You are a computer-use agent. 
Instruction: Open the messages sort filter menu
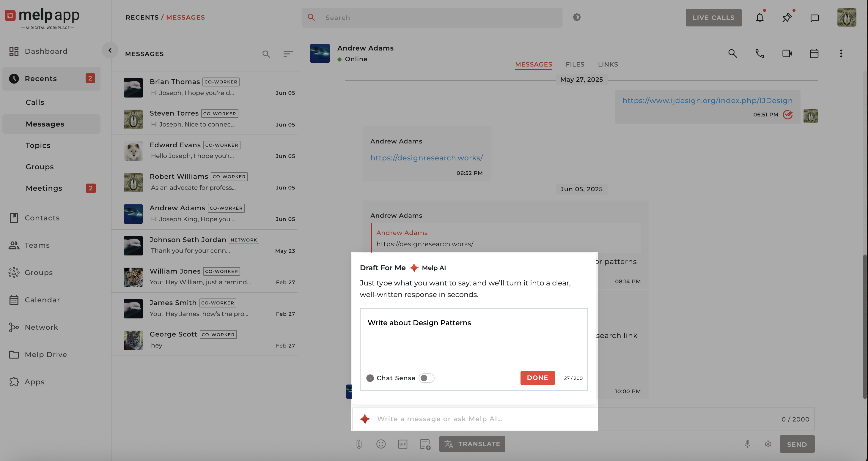tap(288, 54)
